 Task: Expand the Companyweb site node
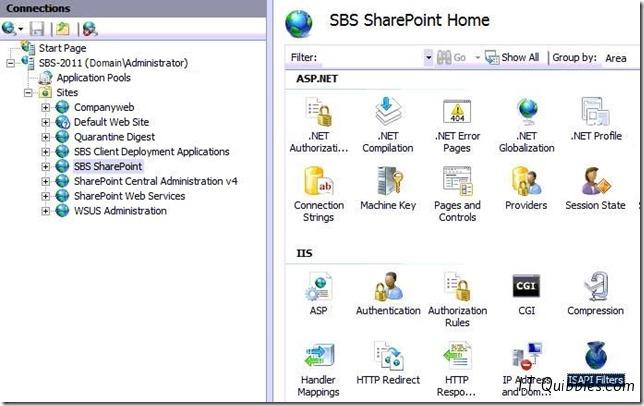(46, 108)
